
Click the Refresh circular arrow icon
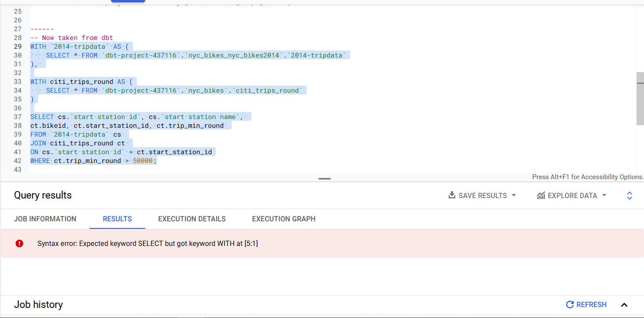(x=570, y=304)
